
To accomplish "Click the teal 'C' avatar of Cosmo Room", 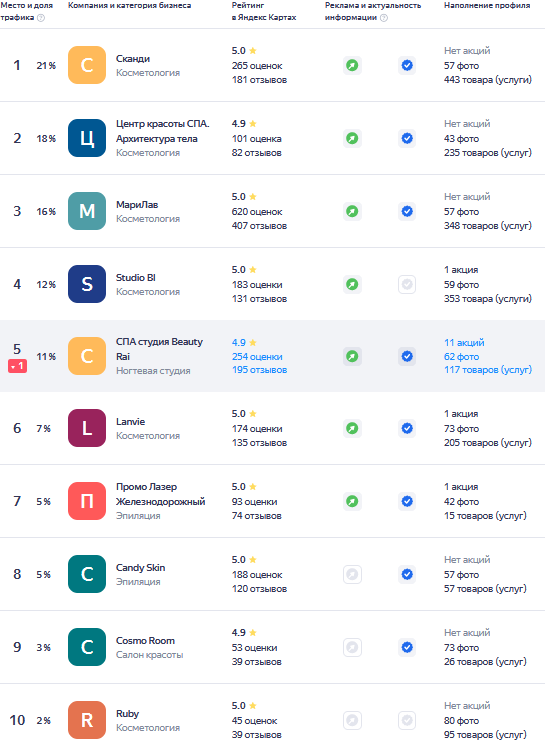I will tap(87, 647).
